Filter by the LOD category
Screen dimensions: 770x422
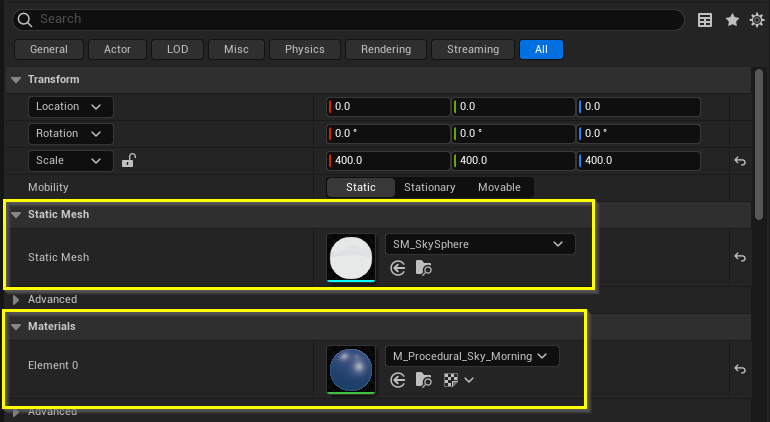(177, 50)
